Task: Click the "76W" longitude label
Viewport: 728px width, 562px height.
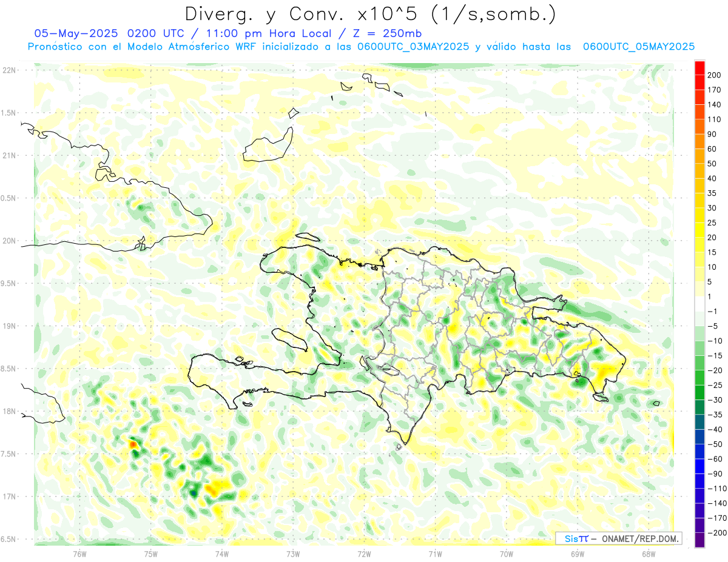Action: [x=80, y=554]
